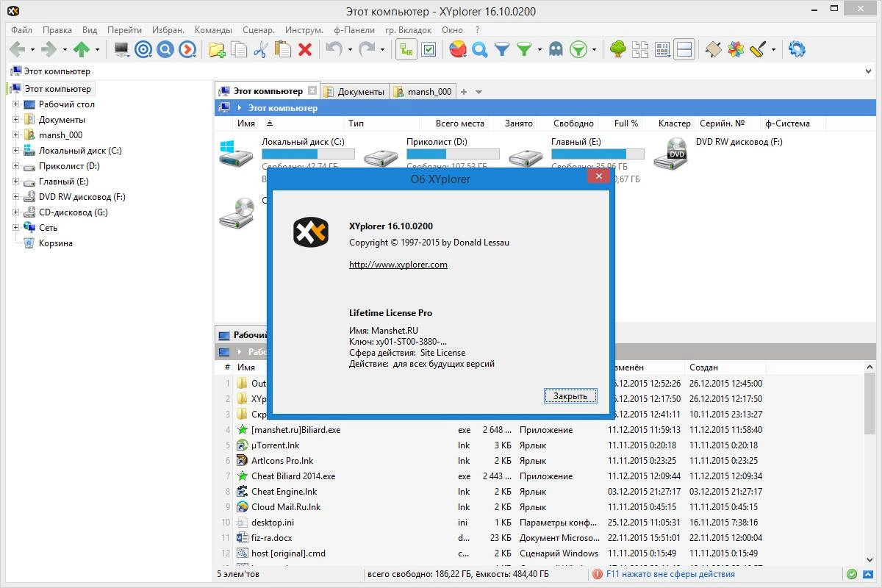882x588 pixels.
Task: Add a new tab with plus button
Action: tap(464, 92)
